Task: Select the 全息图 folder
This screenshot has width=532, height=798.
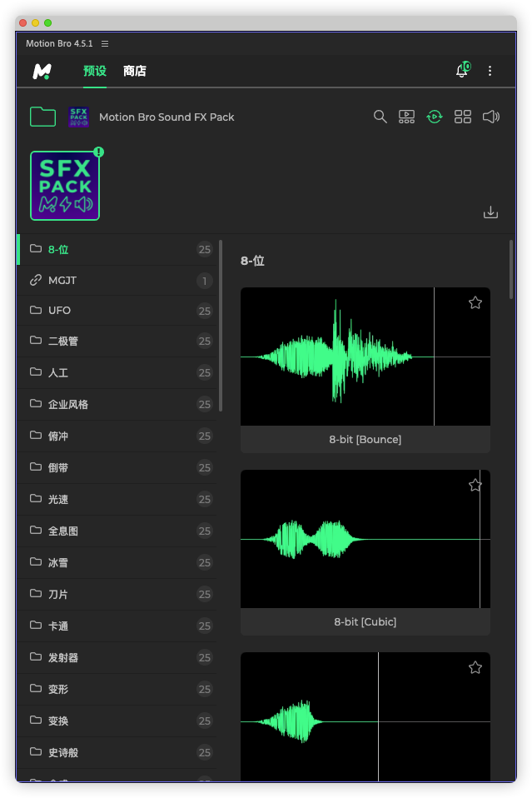Action: 117,531
